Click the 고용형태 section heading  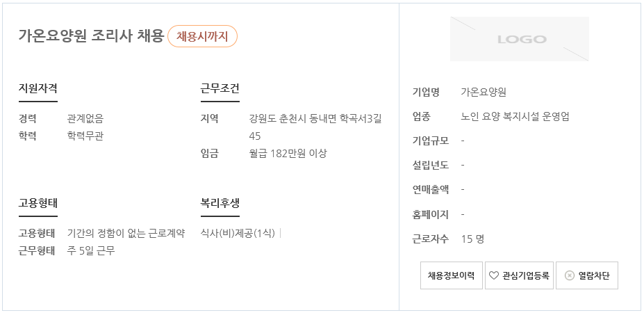(38, 203)
